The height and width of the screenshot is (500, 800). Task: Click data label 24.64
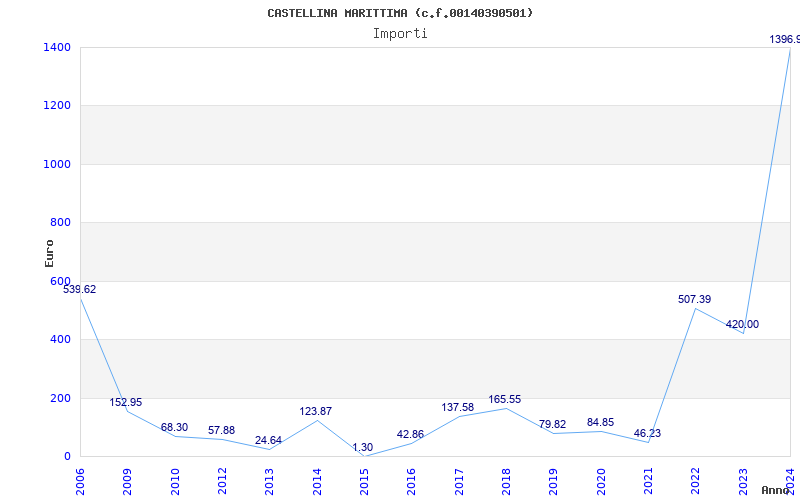[x=268, y=440]
